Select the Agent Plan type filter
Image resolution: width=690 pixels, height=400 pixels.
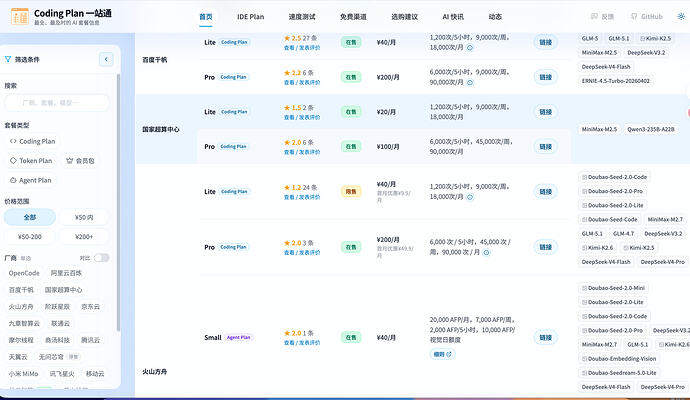[31, 180]
